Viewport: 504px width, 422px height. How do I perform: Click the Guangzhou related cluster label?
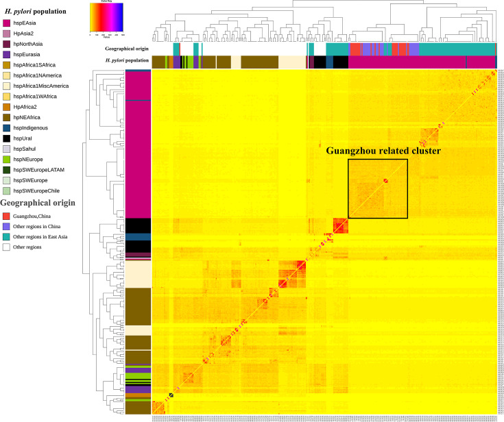[383, 151]
